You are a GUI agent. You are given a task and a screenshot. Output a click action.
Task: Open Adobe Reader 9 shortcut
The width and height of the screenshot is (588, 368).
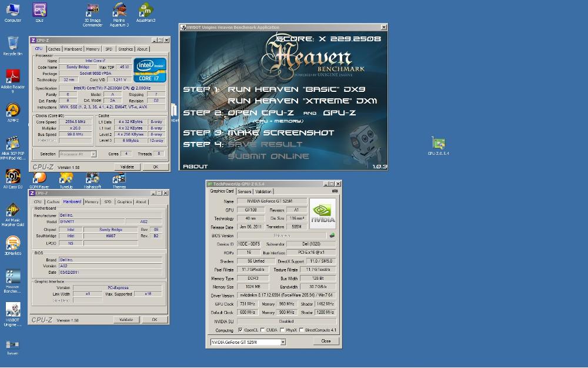pyautogui.click(x=13, y=81)
